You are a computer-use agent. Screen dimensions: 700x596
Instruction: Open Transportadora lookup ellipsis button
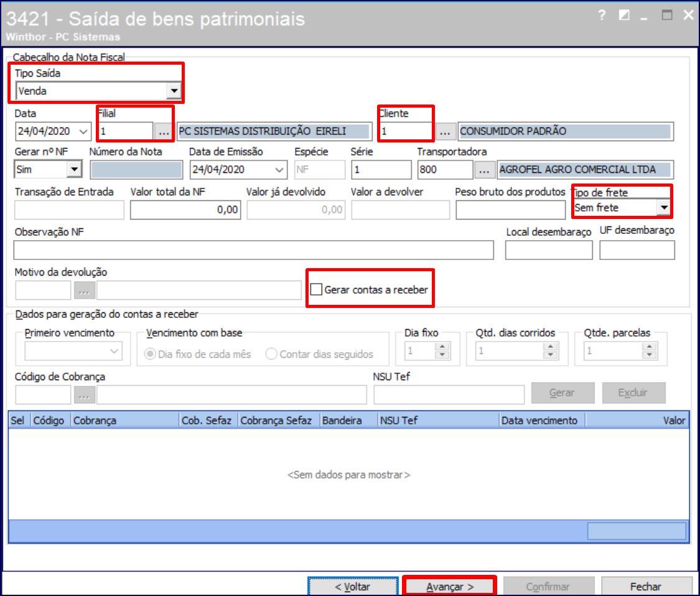pos(484,170)
